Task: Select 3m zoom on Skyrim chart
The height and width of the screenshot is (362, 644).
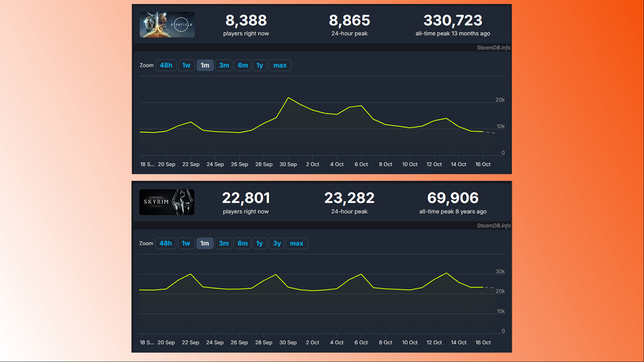Action: [224, 243]
